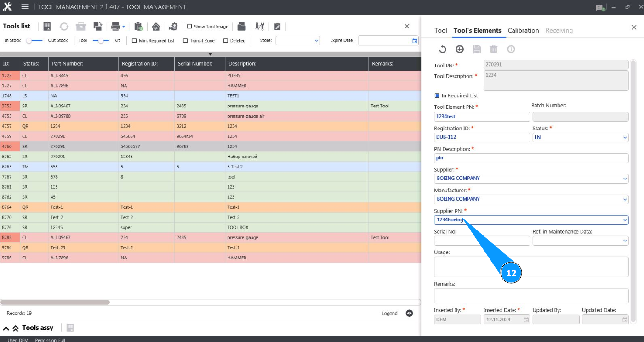Open the printer icon in toolbar
Image resolution: width=644 pixels, height=342 pixels.
coord(115,27)
